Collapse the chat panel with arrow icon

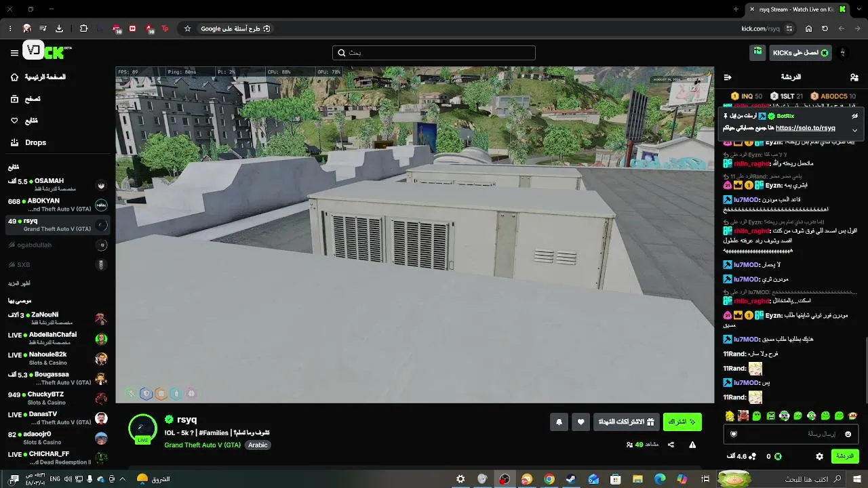point(728,77)
